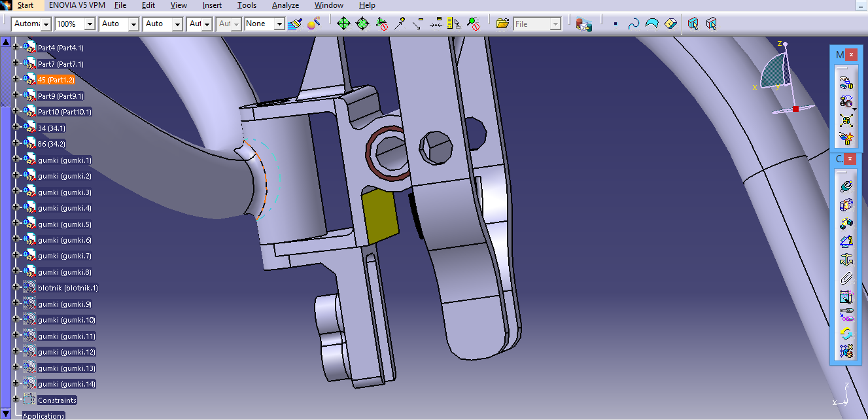Select the Angle Constraint icon
Viewport: 868px width, 420px height.
click(x=846, y=241)
